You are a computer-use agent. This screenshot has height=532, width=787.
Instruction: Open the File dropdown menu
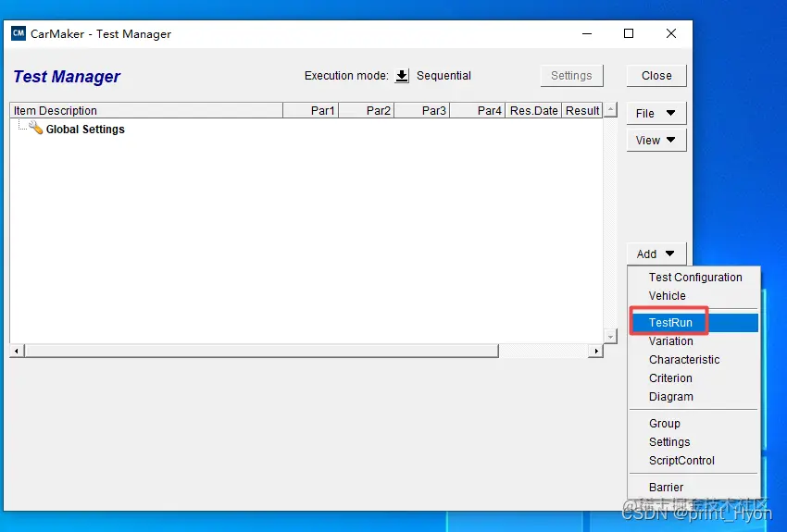tap(656, 113)
